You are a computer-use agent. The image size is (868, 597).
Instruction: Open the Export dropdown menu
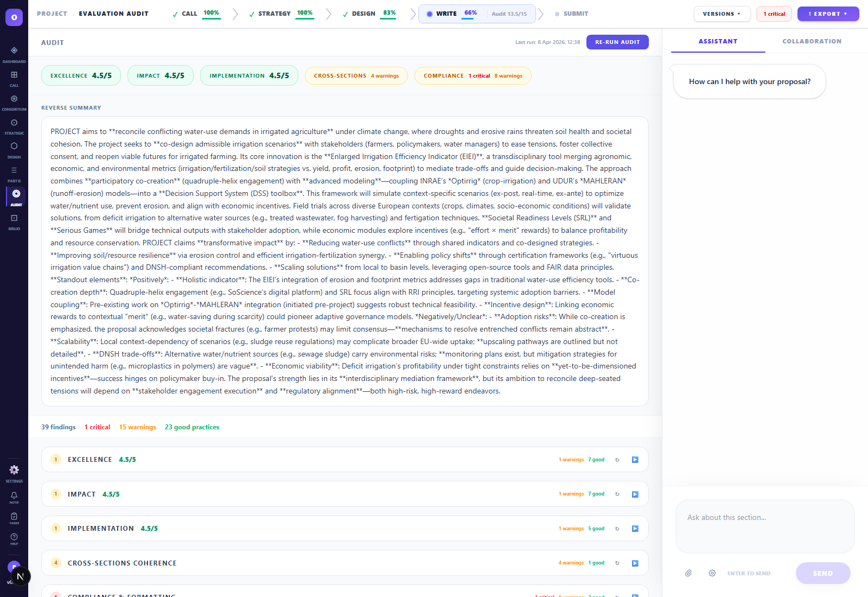(x=828, y=14)
